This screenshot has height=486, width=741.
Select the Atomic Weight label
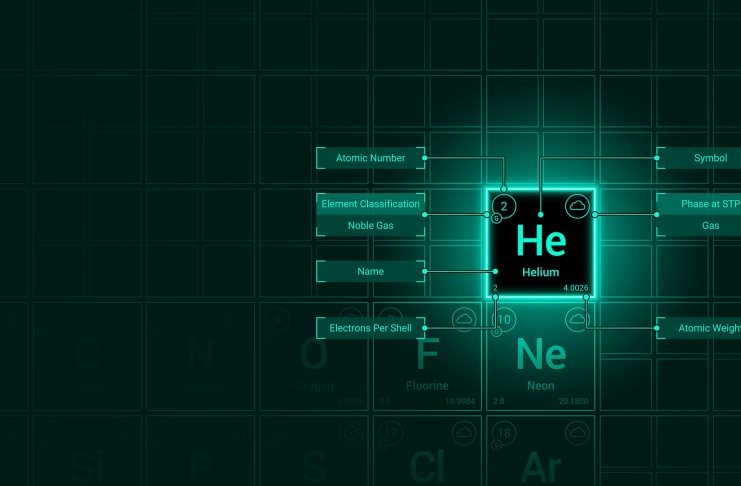[700, 327]
